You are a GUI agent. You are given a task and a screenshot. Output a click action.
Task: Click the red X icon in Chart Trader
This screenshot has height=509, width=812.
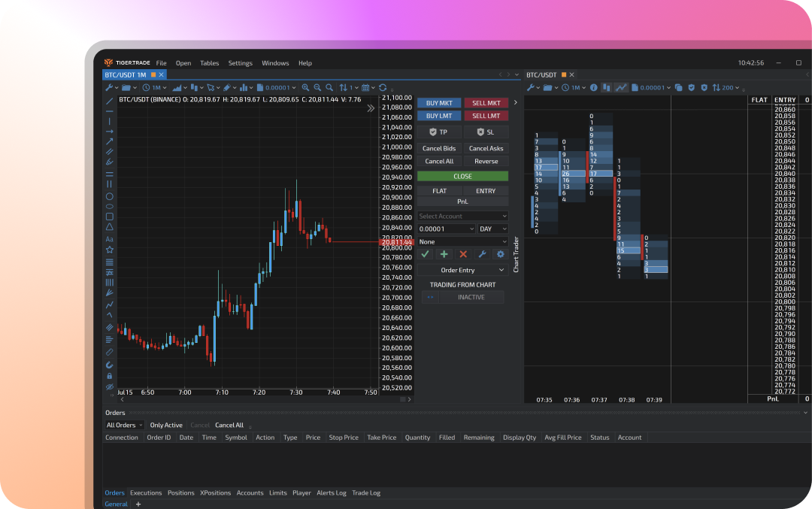point(463,255)
